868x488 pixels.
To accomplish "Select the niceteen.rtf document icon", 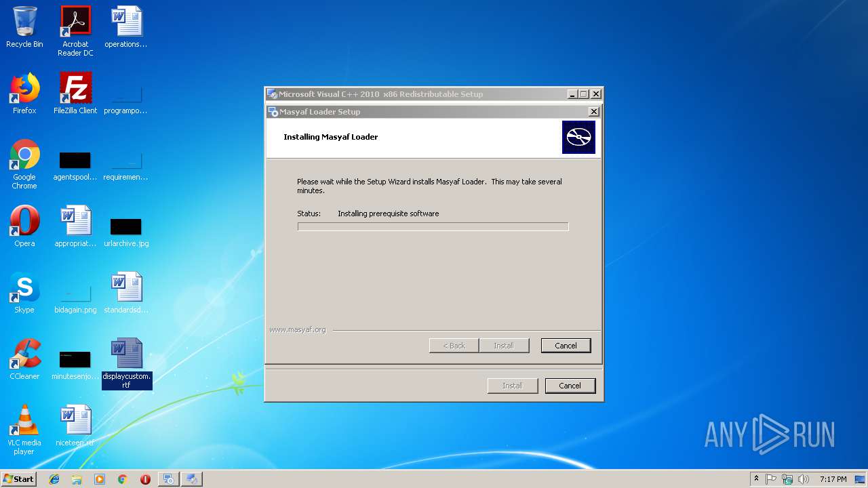I will click(x=75, y=426).
